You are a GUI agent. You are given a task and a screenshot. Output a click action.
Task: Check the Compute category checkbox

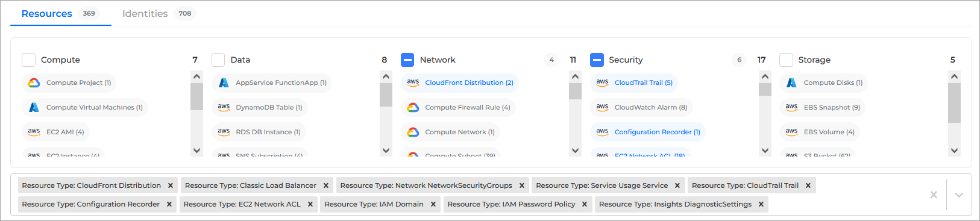click(x=28, y=60)
